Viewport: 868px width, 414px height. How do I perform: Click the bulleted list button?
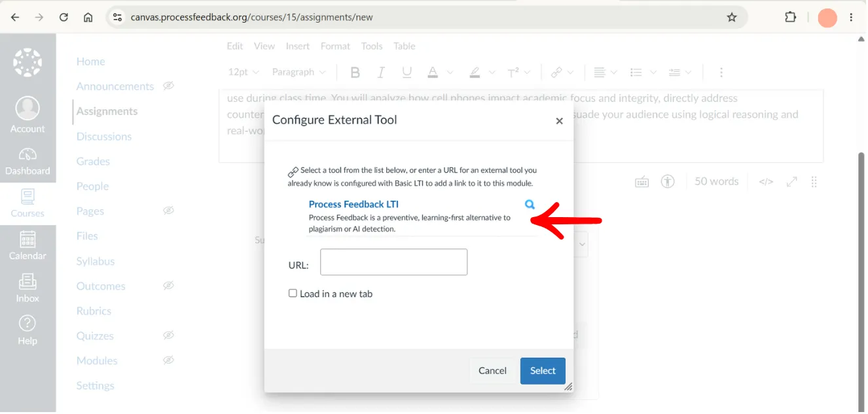tap(636, 73)
